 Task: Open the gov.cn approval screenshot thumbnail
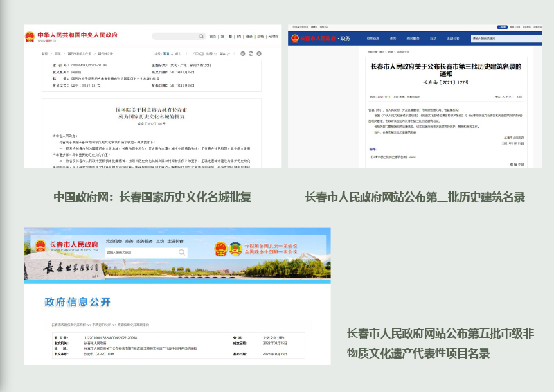click(152, 96)
